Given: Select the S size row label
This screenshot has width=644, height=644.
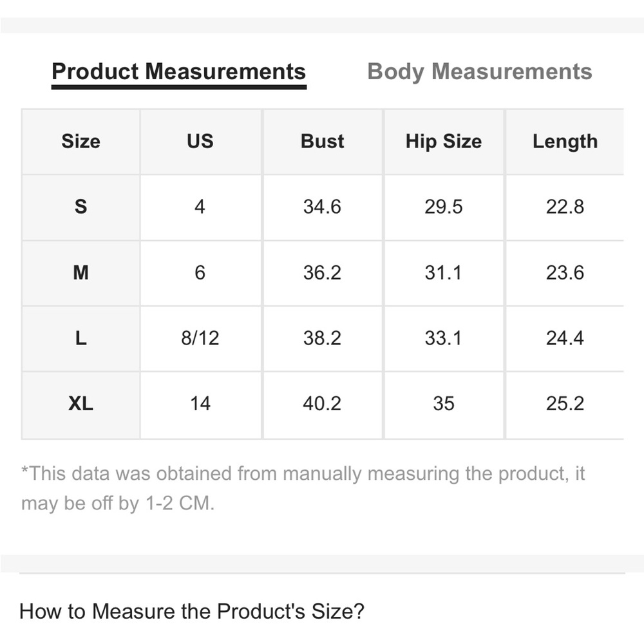Looking at the screenshot, I should [x=80, y=207].
